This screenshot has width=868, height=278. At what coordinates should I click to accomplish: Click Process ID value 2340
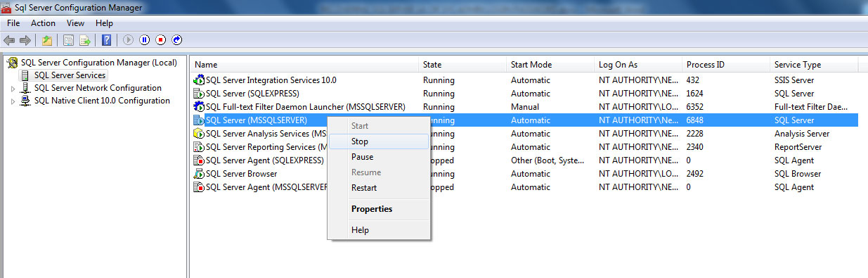coord(696,147)
